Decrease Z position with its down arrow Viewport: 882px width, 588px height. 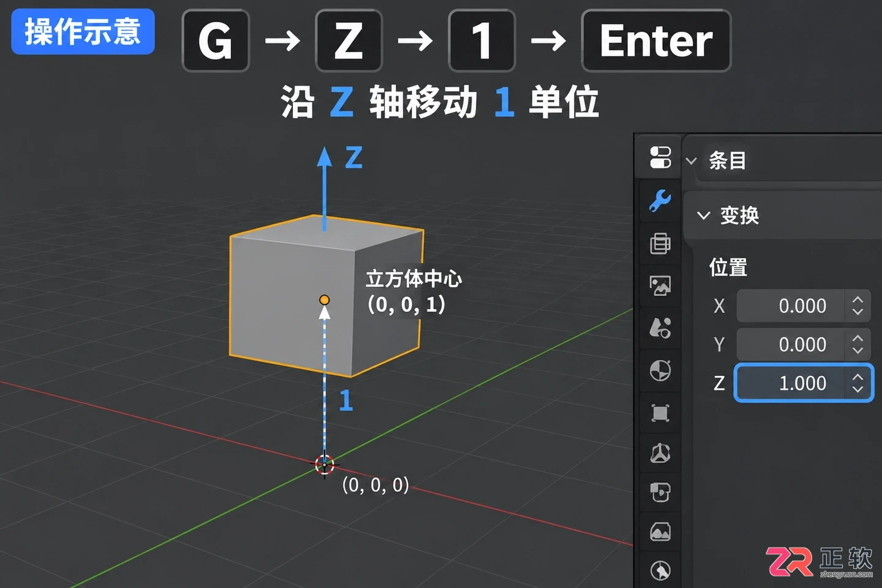coord(858,389)
